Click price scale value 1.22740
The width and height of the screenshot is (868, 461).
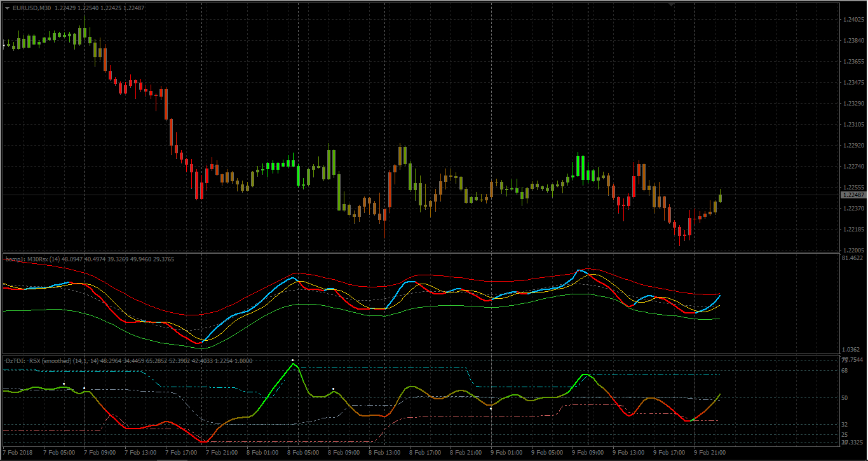pos(853,167)
